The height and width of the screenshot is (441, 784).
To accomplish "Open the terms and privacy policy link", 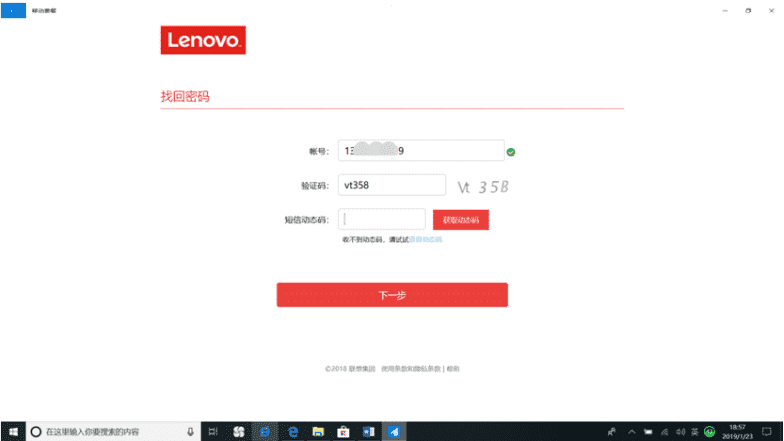I will (x=411, y=368).
